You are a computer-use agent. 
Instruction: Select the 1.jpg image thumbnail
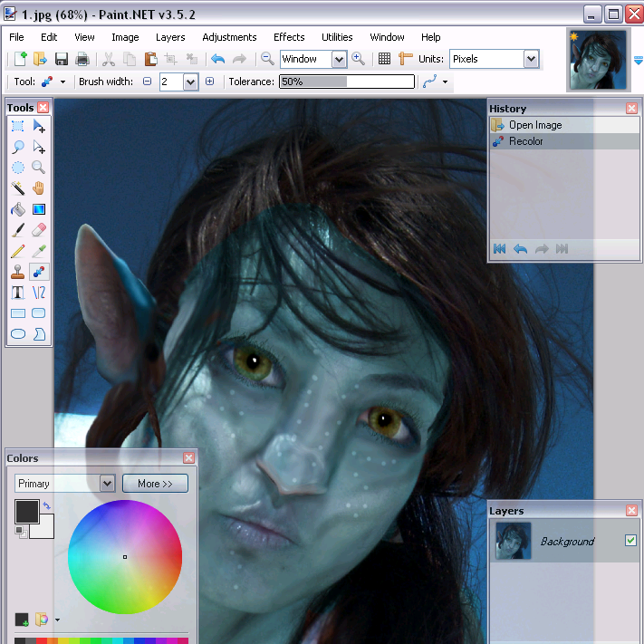598,60
